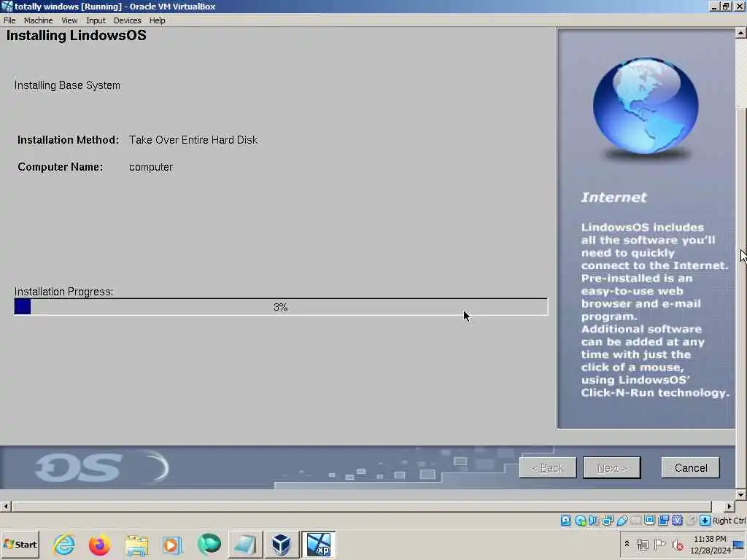This screenshot has height=560, width=747.
Task: Click the greyed shared folders status icon
Action: point(635,521)
